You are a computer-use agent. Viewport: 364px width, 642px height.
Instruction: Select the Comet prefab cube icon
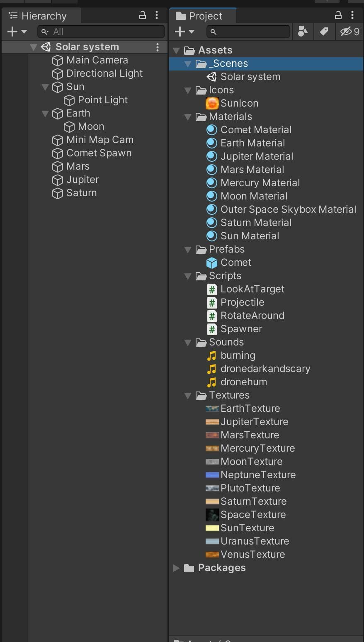(212, 263)
